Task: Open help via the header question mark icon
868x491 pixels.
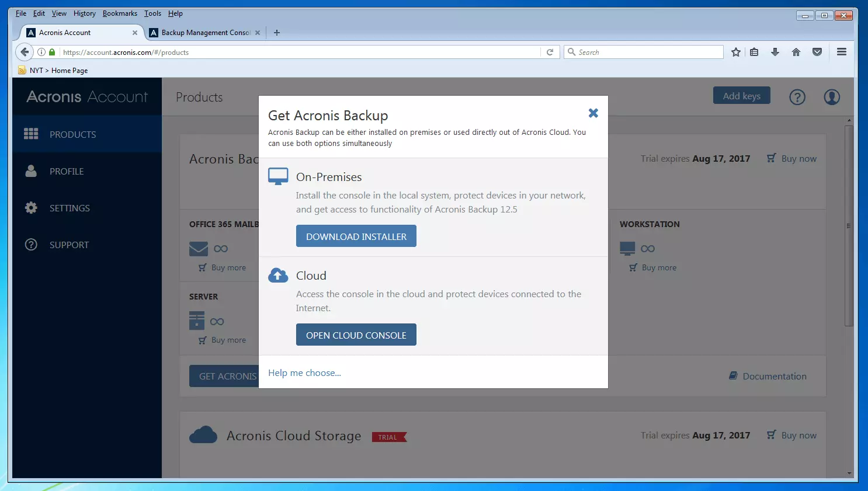Action: (797, 97)
